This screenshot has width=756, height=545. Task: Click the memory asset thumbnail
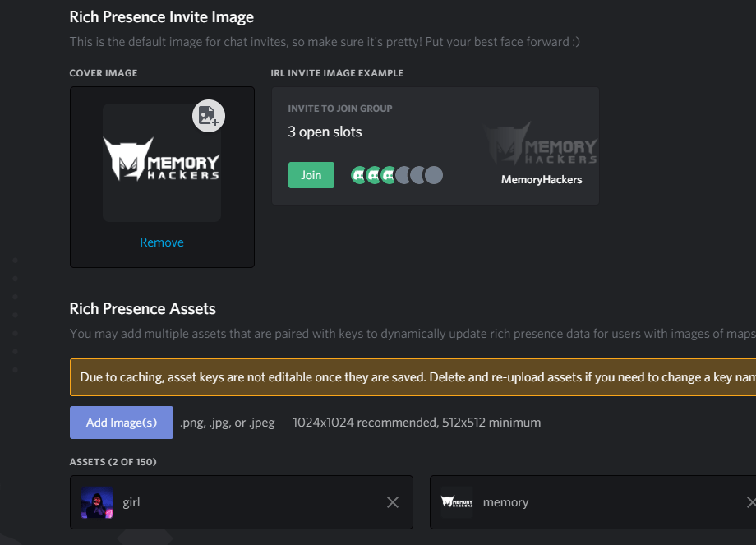(457, 502)
